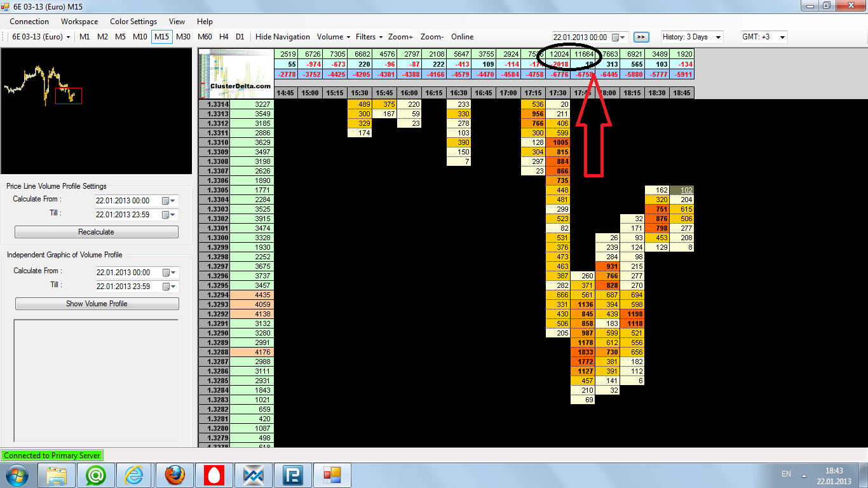Switch to the M2 timeframe

[102, 37]
